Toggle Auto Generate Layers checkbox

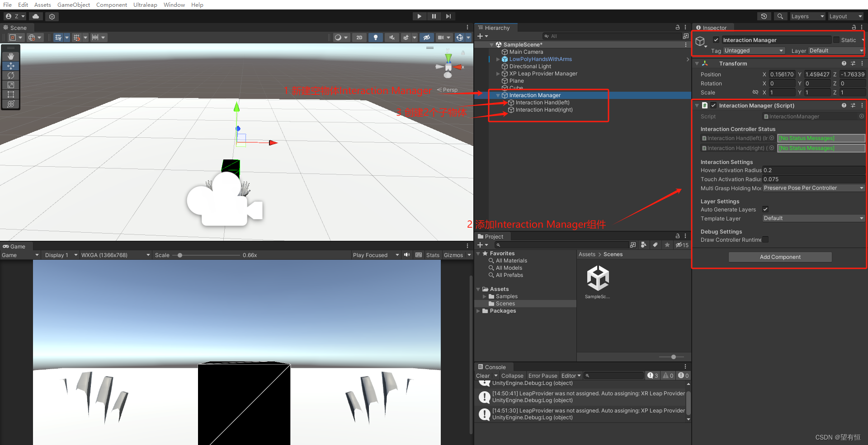click(x=765, y=209)
